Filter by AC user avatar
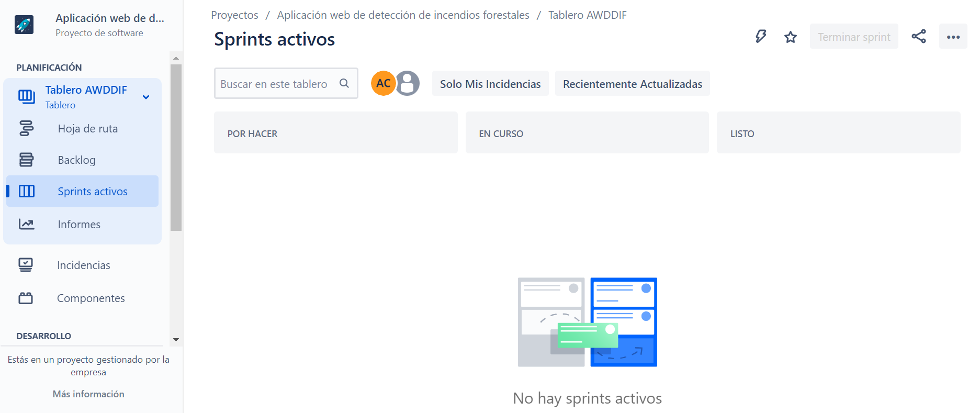The height and width of the screenshot is (413, 980). [384, 83]
